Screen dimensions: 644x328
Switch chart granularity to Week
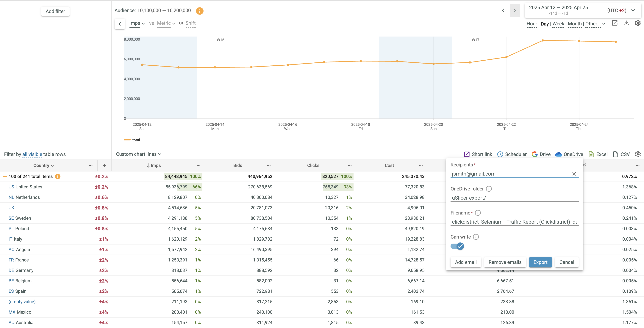click(x=558, y=24)
